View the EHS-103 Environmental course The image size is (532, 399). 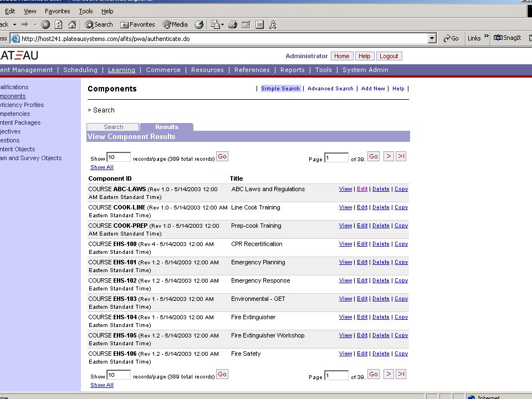tap(345, 299)
